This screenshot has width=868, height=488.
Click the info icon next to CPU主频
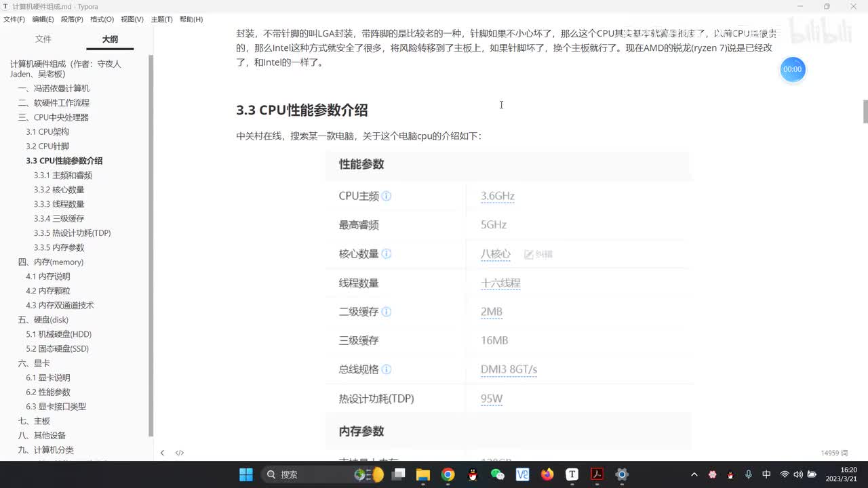coord(387,196)
